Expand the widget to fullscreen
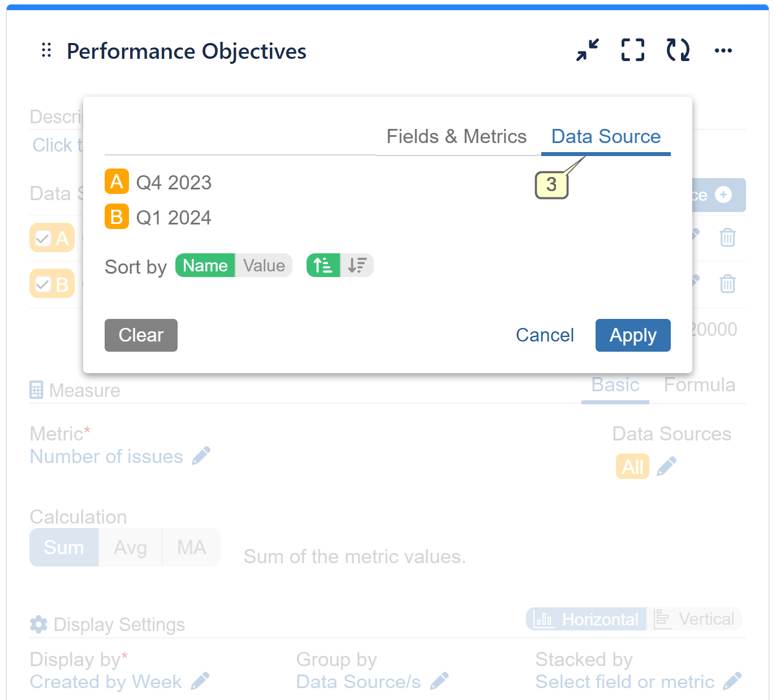The height and width of the screenshot is (700, 776). (x=632, y=50)
